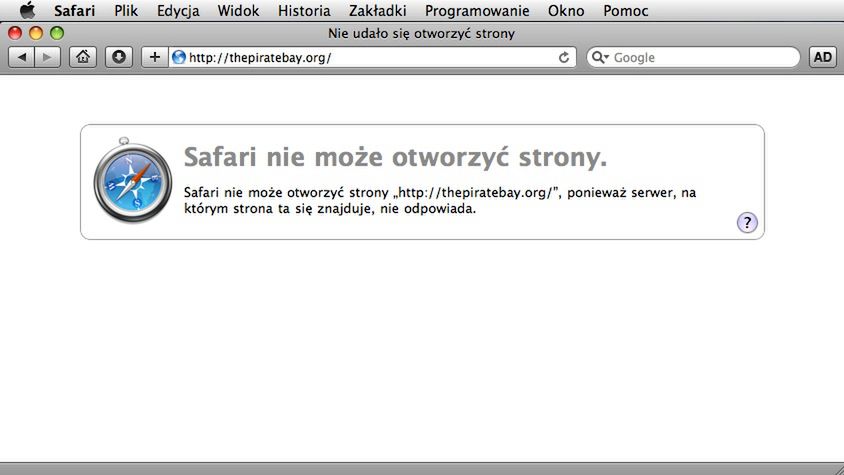Open the Downloads arrow button
This screenshot has height=475, width=844.
coord(119,57)
